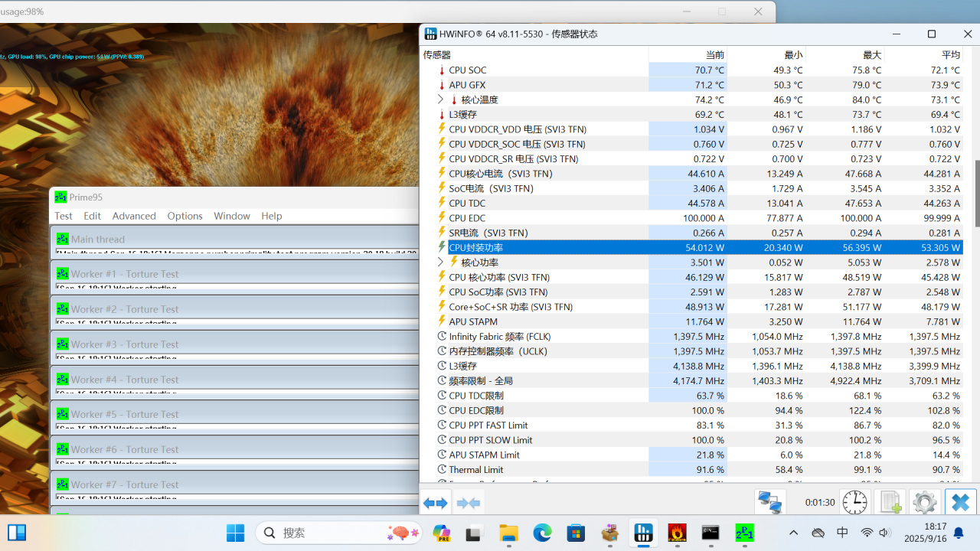This screenshot has height=551, width=980.
Task: Open the notification bell in the taskbar
Action: [x=959, y=533]
